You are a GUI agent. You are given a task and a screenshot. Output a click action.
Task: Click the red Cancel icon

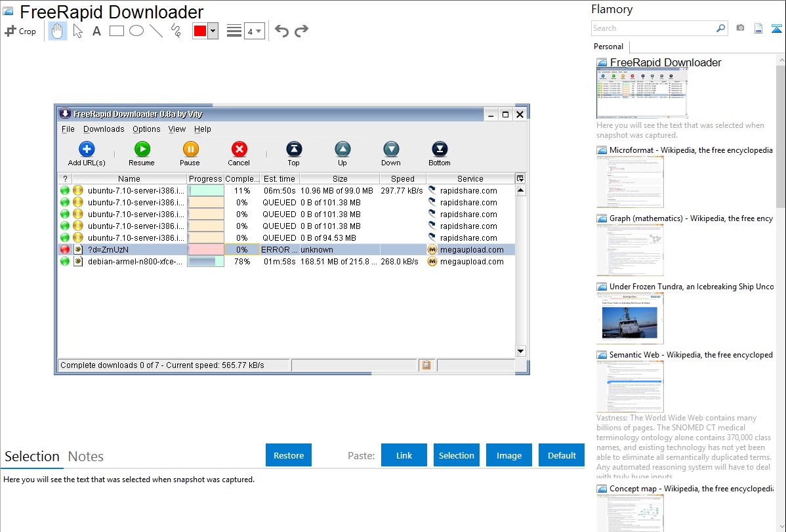(x=239, y=149)
